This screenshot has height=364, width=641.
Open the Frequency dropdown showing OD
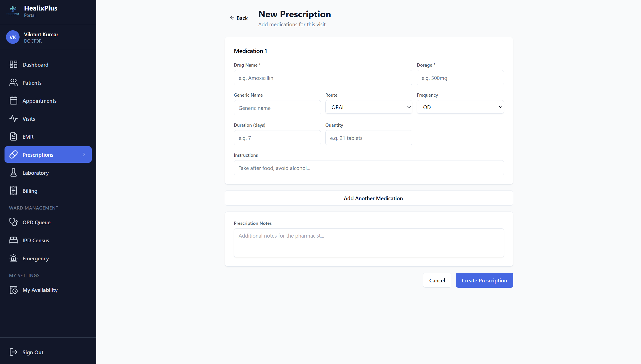(x=460, y=107)
